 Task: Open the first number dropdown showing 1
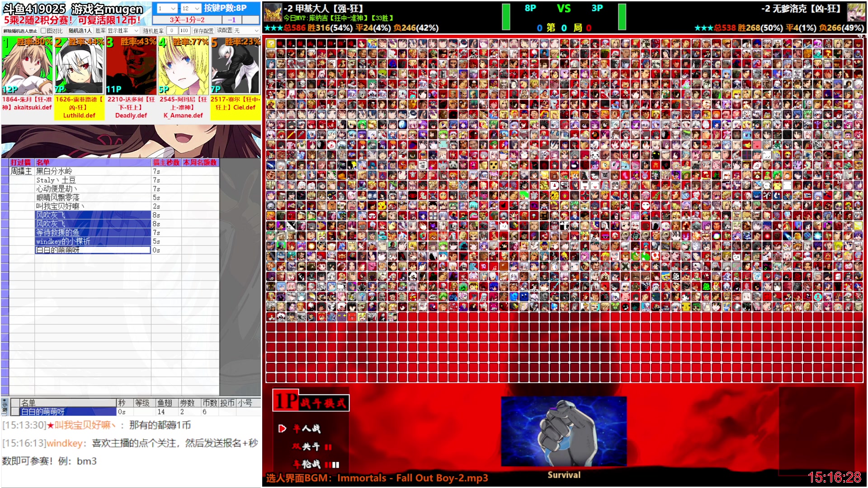[167, 9]
